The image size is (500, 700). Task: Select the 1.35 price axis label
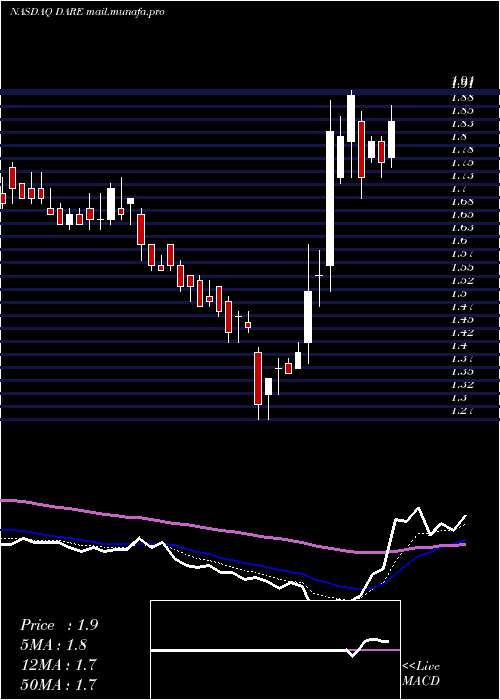(x=462, y=371)
